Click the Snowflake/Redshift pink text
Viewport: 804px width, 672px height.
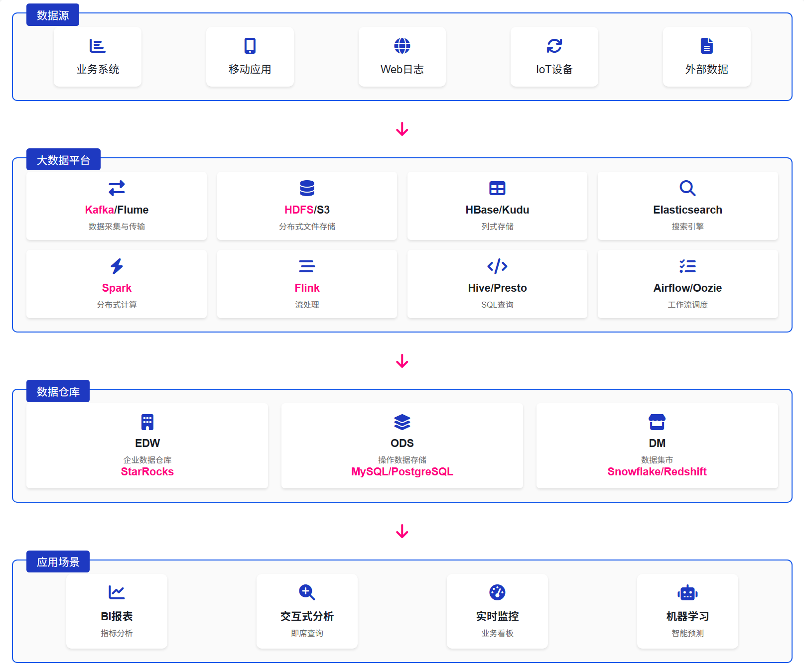pos(657,472)
